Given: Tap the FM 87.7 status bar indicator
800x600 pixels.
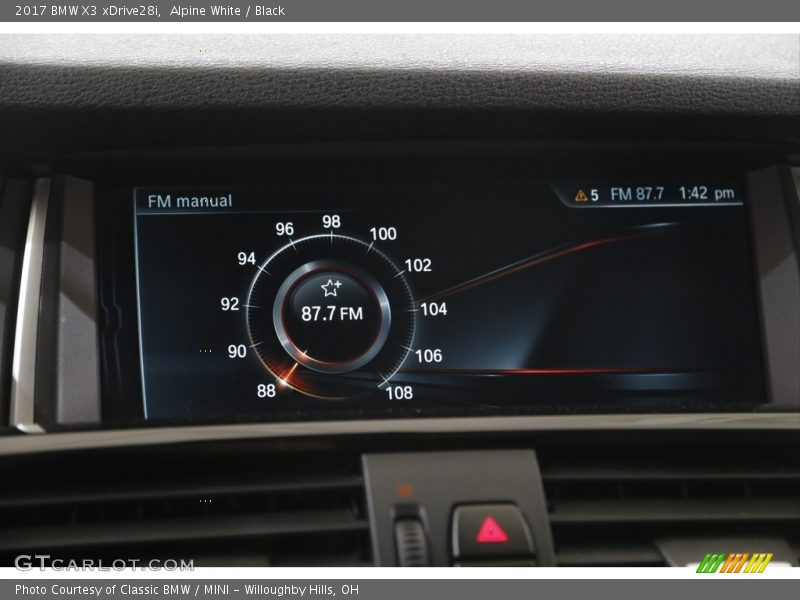Looking at the screenshot, I should pyautogui.click(x=637, y=194).
